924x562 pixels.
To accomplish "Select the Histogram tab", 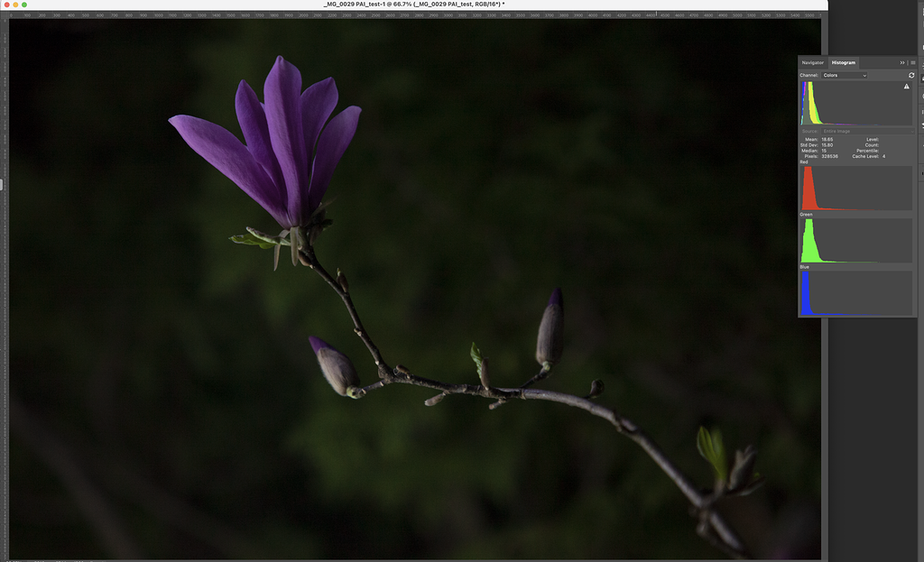I will [844, 62].
